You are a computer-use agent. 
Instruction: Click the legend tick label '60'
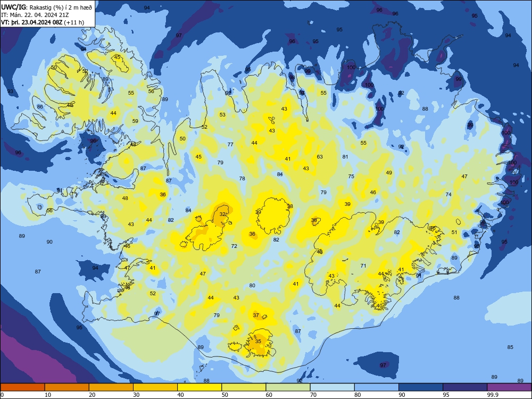point(269,395)
